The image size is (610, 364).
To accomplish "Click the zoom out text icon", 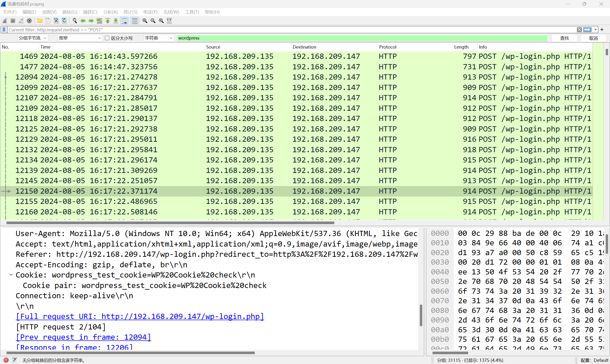I will pyautogui.click(x=153, y=21).
